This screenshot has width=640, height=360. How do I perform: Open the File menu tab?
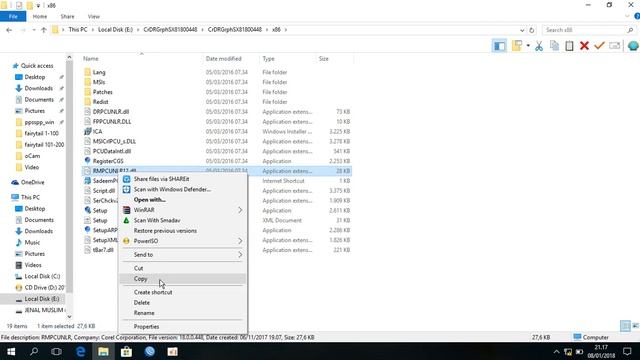coord(13,16)
